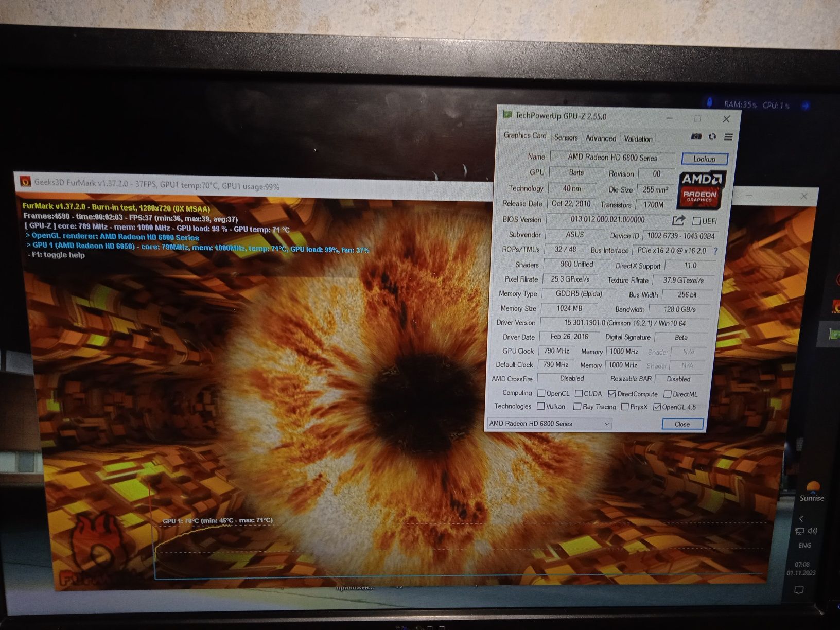Click the Bus Width value 256 bit
This screenshot has height=630, width=840.
click(x=687, y=295)
